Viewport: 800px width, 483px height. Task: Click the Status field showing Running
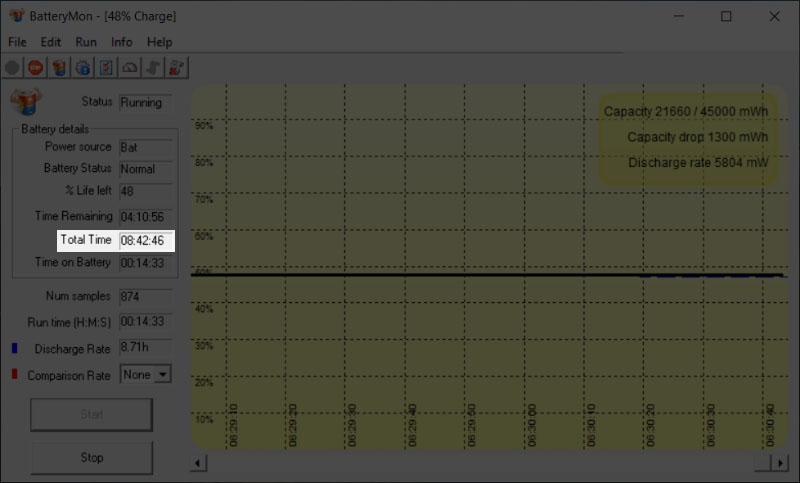coord(145,103)
